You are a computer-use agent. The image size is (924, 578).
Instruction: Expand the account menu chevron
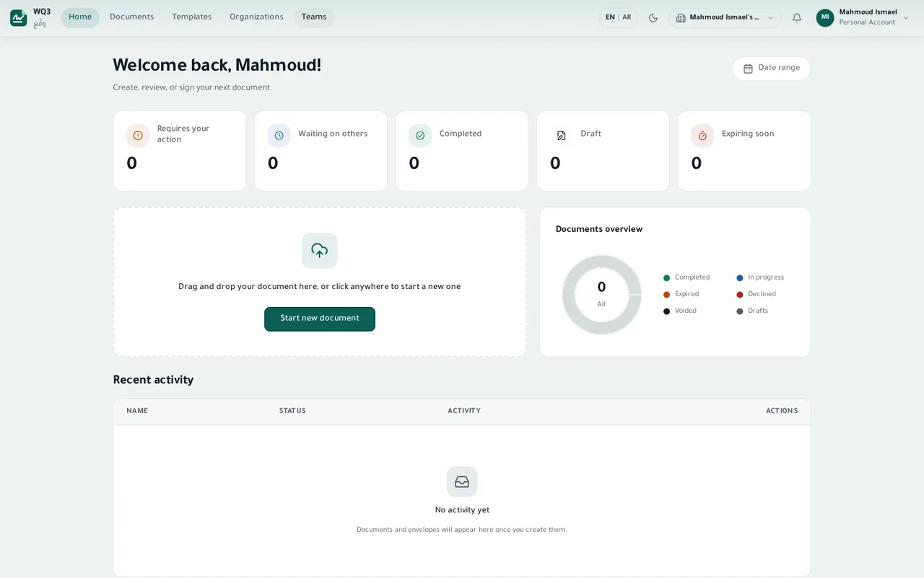(x=906, y=18)
